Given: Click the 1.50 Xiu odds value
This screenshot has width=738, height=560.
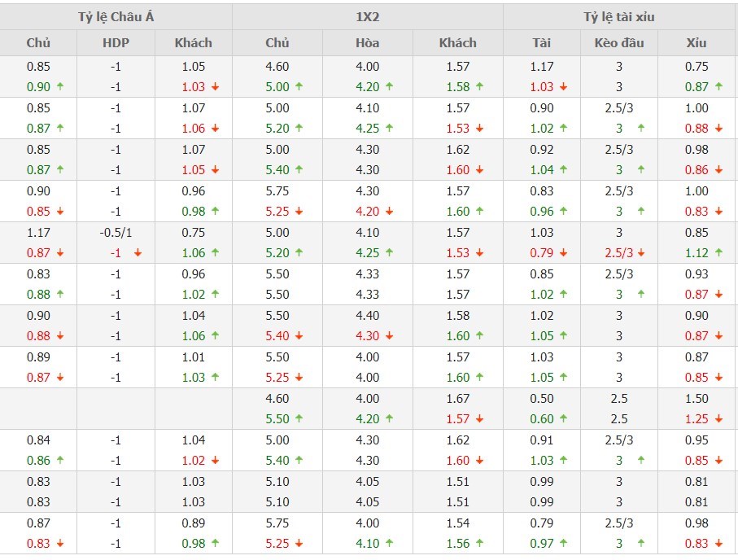Looking at the screenshot, I should (x=697, y=399).
